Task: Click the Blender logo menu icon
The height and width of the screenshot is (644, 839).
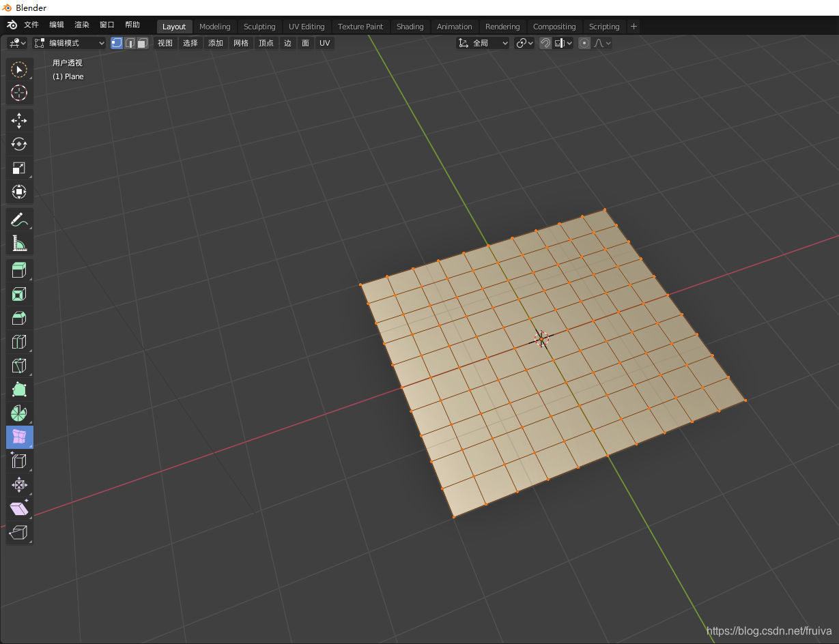Action: pyautogui.click(x=12, y=25)
